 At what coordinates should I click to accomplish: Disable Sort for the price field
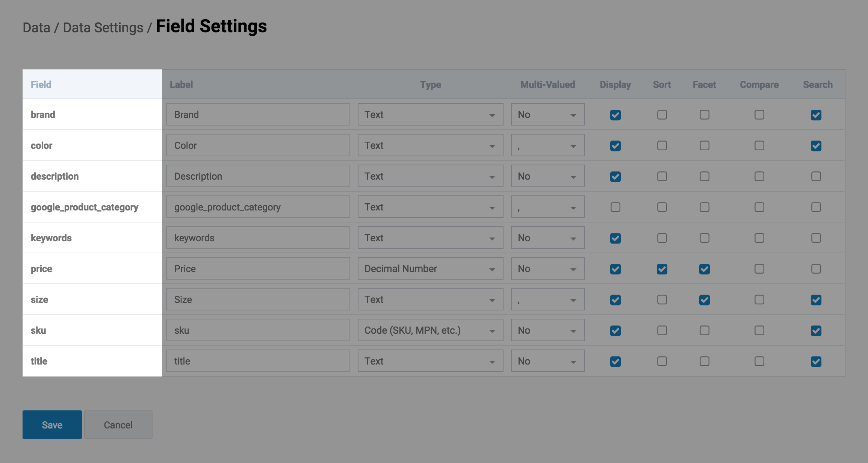pos(662,269)
